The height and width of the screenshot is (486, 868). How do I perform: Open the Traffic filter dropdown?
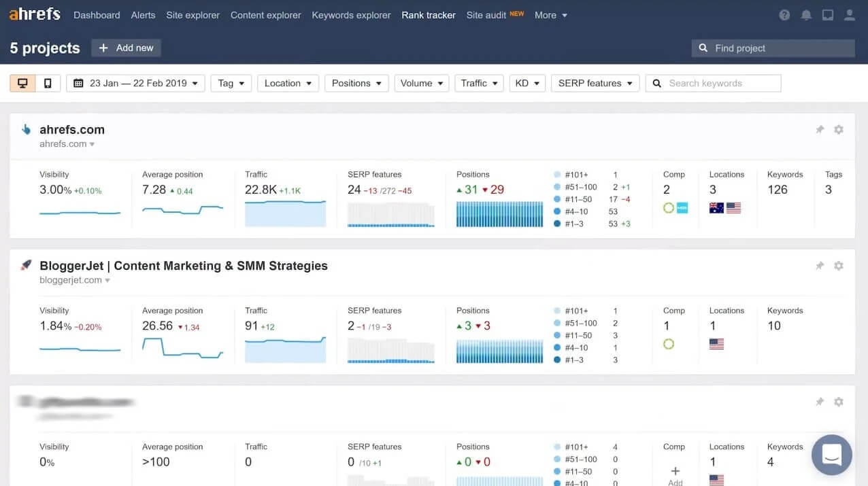(479, 83)
